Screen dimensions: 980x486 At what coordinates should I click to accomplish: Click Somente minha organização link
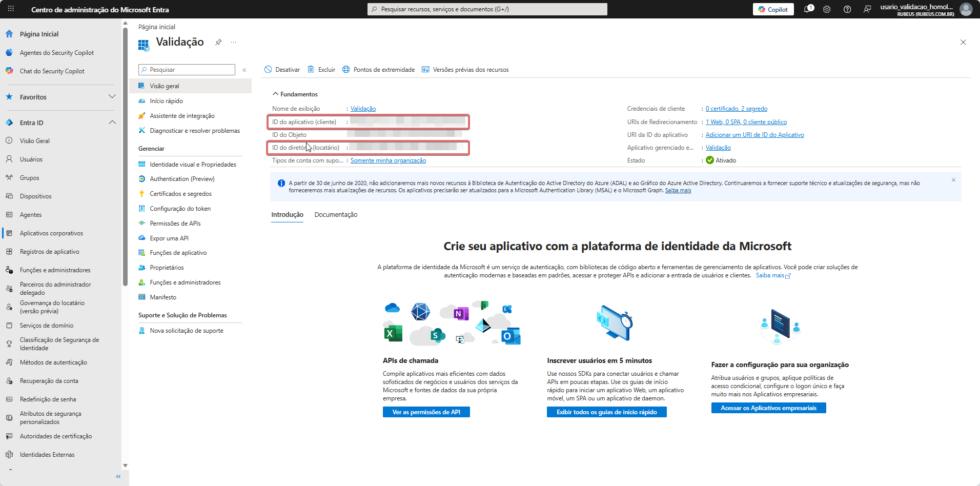point(388,160)
